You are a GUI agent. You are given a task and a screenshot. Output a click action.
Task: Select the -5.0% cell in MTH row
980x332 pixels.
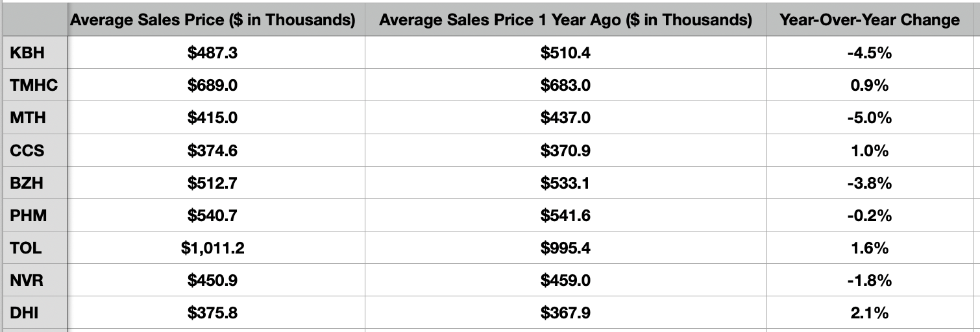click(x=870, y=118)
